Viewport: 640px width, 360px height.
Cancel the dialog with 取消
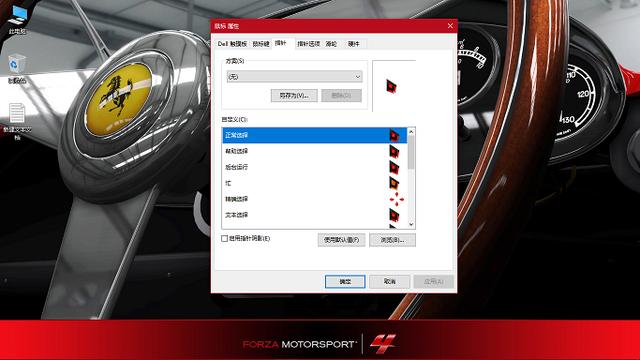389,282
